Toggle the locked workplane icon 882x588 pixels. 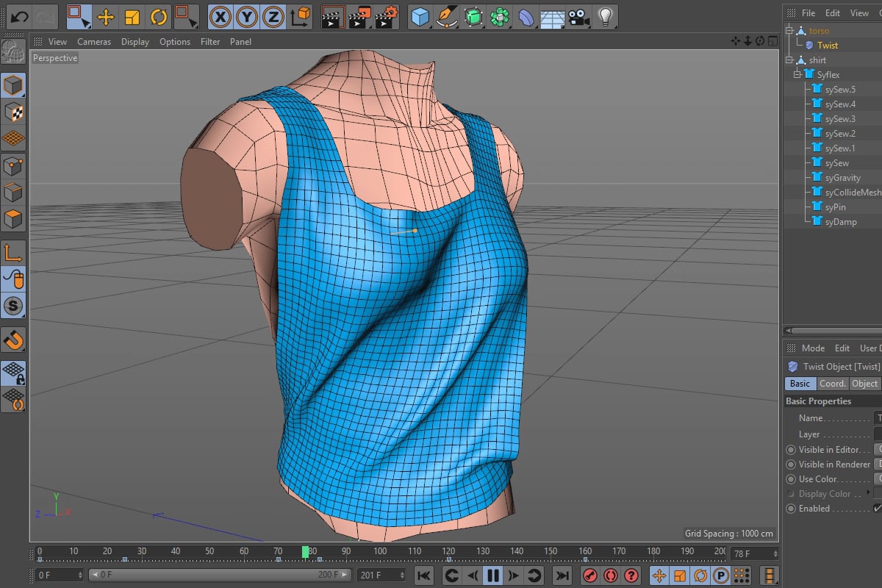(x=13, y=373)
